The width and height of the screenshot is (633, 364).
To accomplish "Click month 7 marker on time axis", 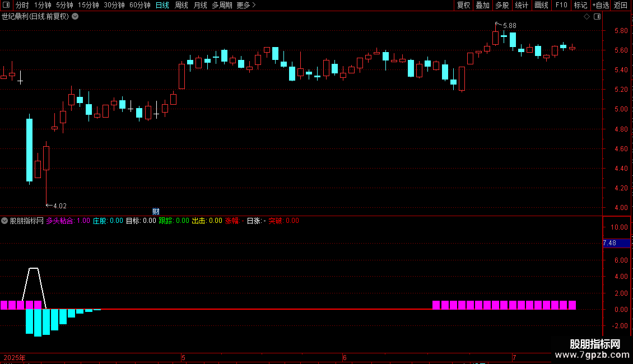I will 514,357.
